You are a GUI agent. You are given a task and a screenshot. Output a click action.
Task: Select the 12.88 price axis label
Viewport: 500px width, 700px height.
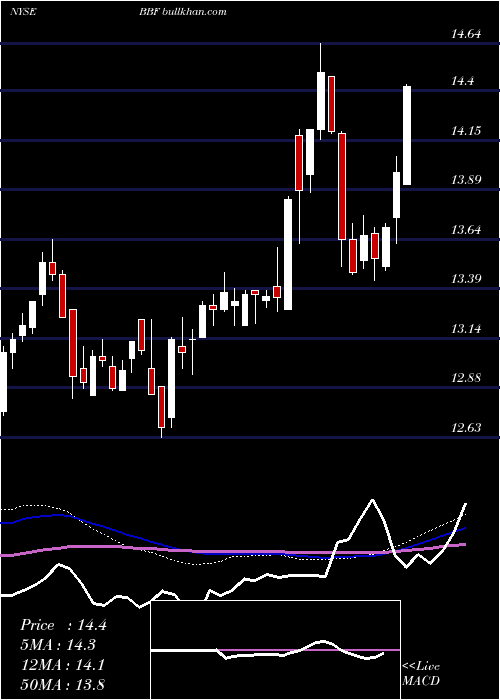click(466, 378)
